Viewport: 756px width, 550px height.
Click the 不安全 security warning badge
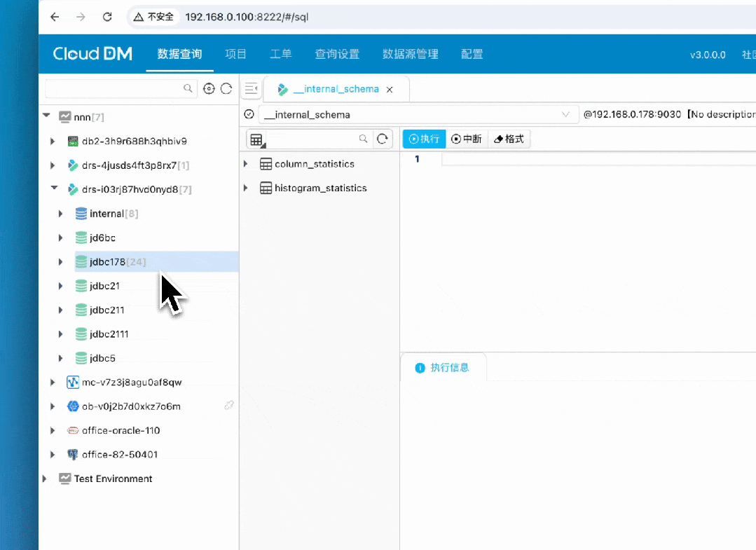[x=153, y=17]
